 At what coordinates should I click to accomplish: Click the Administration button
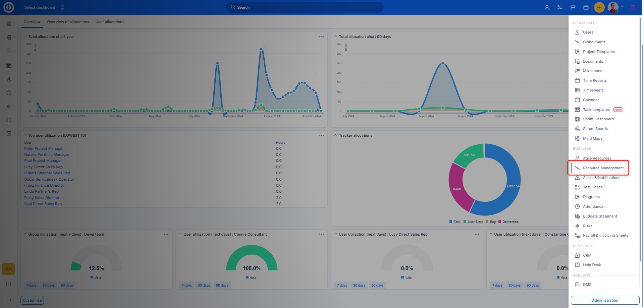(605, 300)
